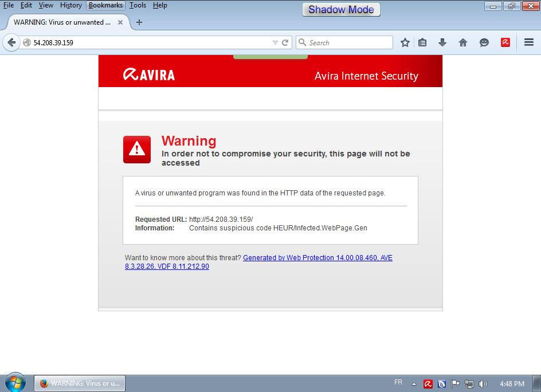Click the Firefox taskbar button

[x=80, y=383]
